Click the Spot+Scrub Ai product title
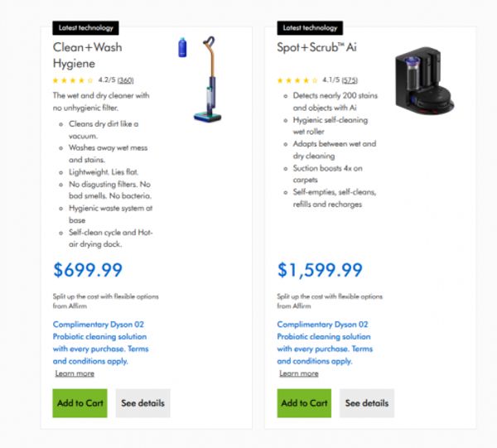Image resolution: width=497 pixels, height=448 pixels. [x=316, y=47]
